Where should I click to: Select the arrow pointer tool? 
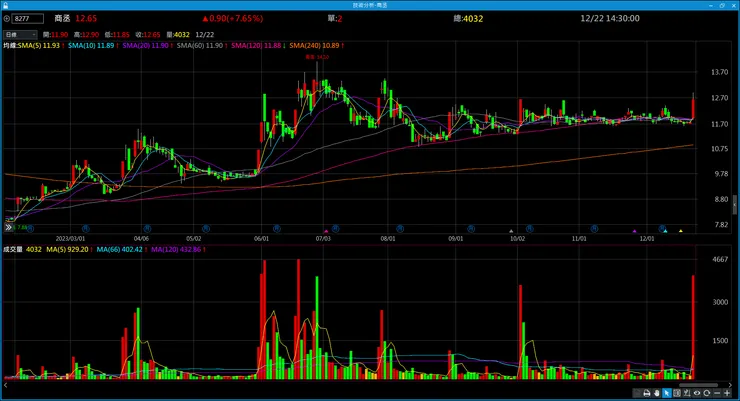(667, 393)
